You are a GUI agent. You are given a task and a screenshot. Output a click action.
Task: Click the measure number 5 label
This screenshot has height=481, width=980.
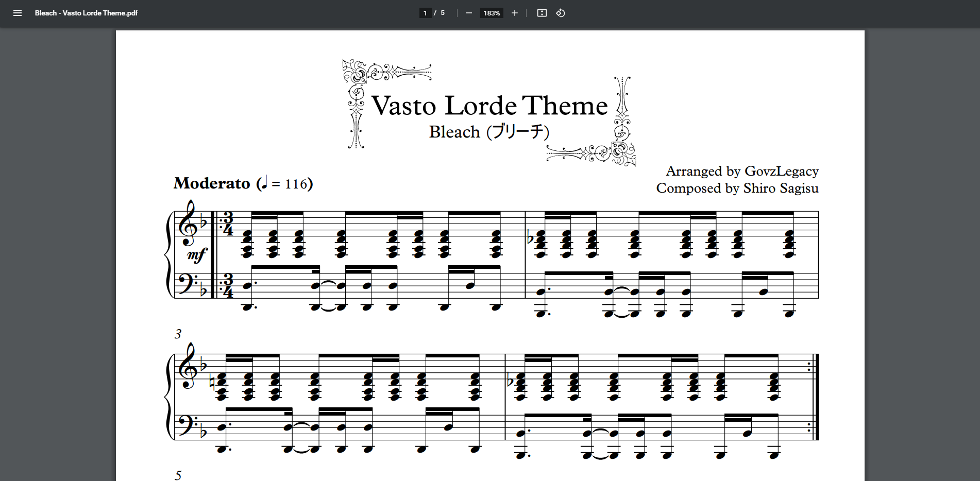point(178,475)
